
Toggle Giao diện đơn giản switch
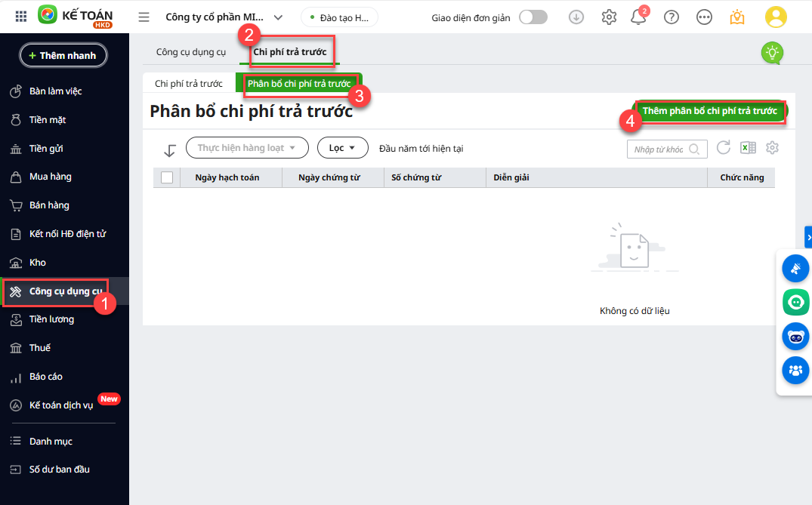pyautogui.click(x=533, y=17)
